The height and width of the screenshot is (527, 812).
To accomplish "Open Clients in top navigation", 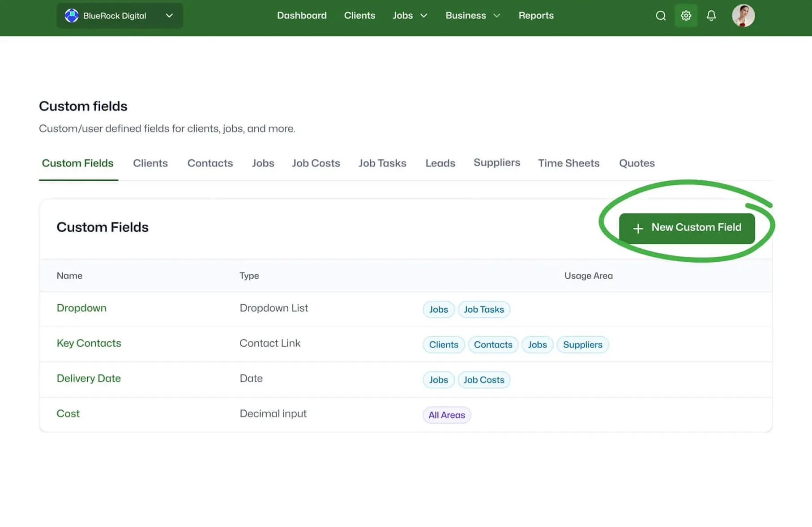I will pyautogui.click(x=359, y=15).
